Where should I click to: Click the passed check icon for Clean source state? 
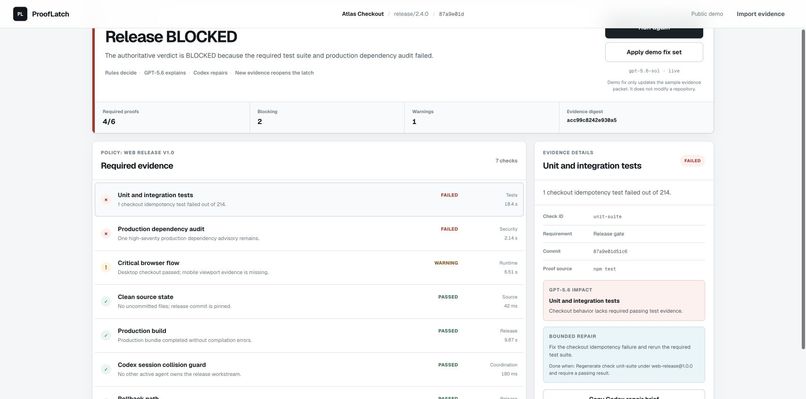[x=106, y=301]
